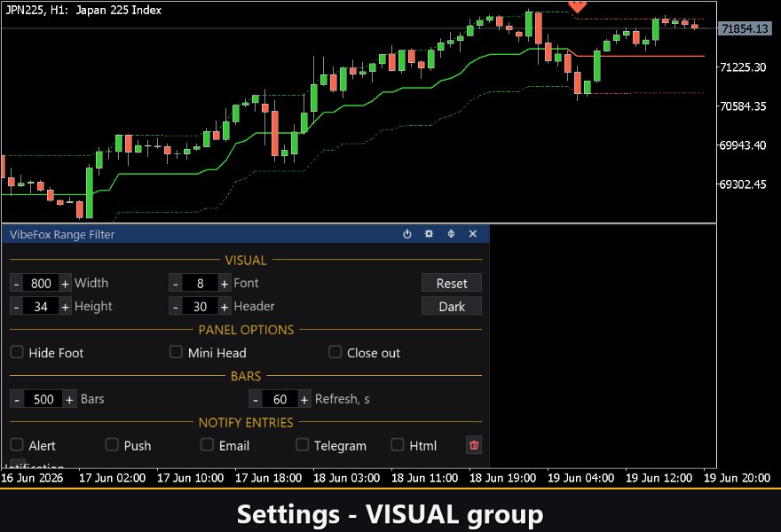Increase the Header value
This screenshot has height=532, width=781.
click(x=225, y=307)
